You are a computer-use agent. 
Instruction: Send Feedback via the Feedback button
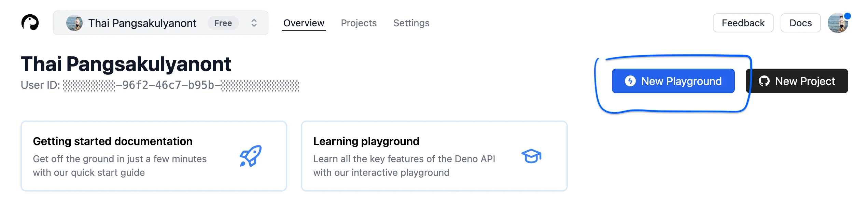point(743,23)
